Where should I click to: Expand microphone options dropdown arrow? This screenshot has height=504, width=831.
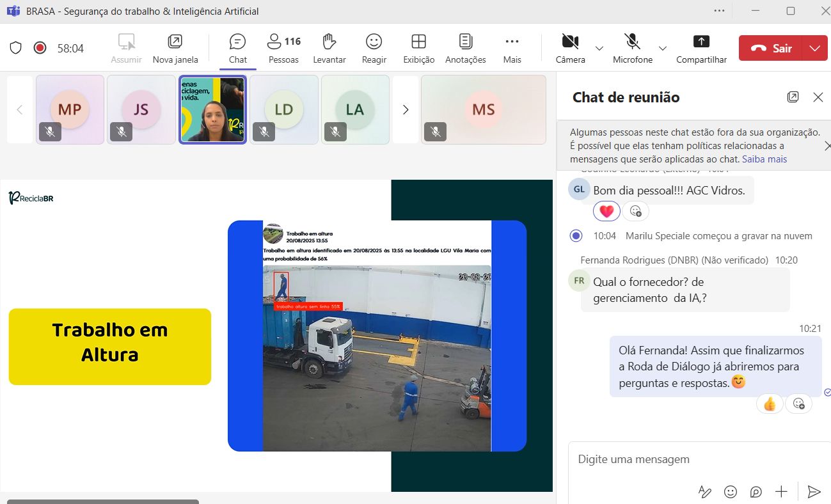(x=663, y=49)
